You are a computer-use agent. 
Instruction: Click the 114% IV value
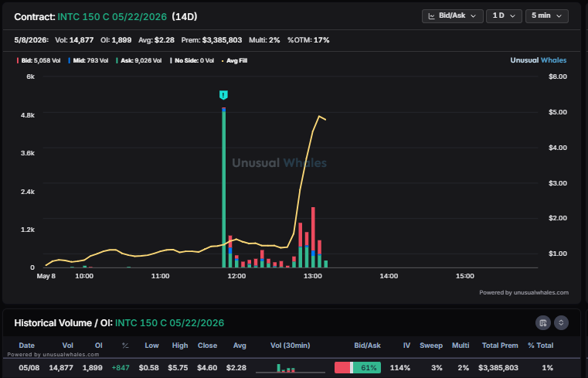[x=399, y=367]
